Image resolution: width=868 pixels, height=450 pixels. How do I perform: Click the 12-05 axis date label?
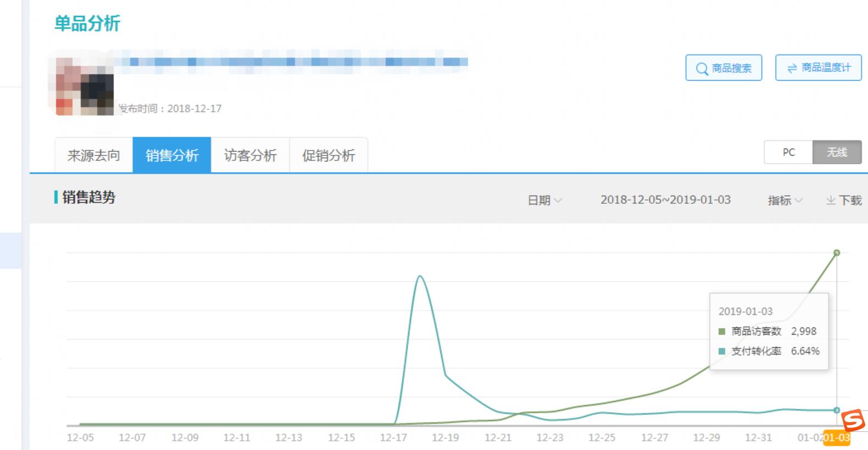click(80, 438)
